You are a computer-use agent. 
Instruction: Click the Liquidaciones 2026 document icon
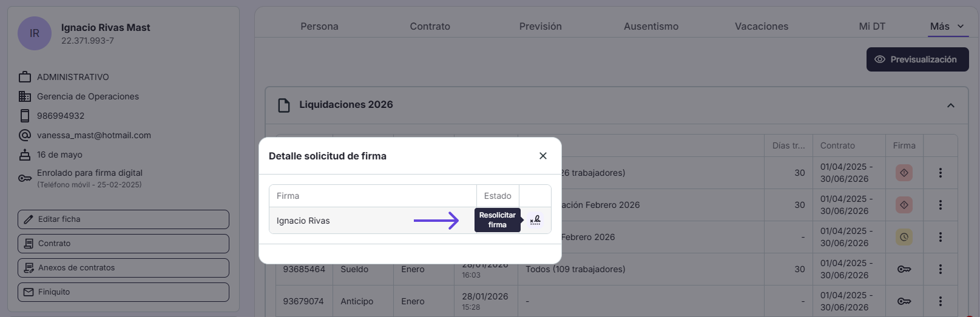click(x=284, y=105)
